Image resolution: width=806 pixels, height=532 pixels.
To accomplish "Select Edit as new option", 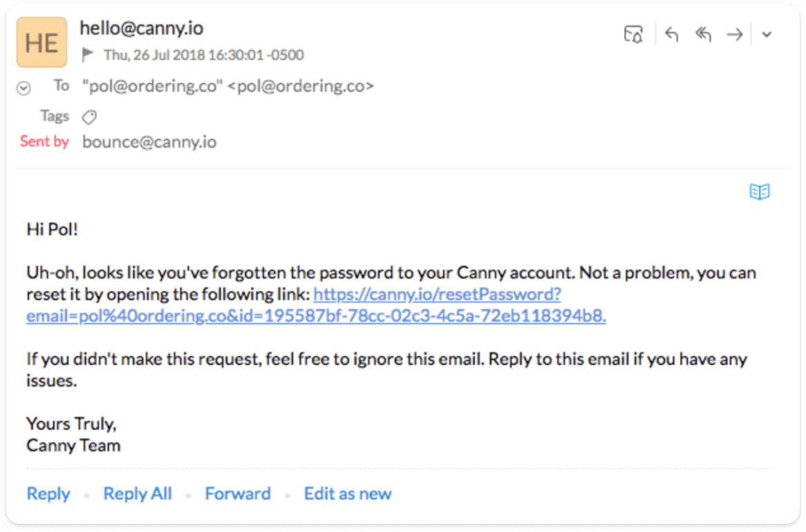I will coord(348,493).
